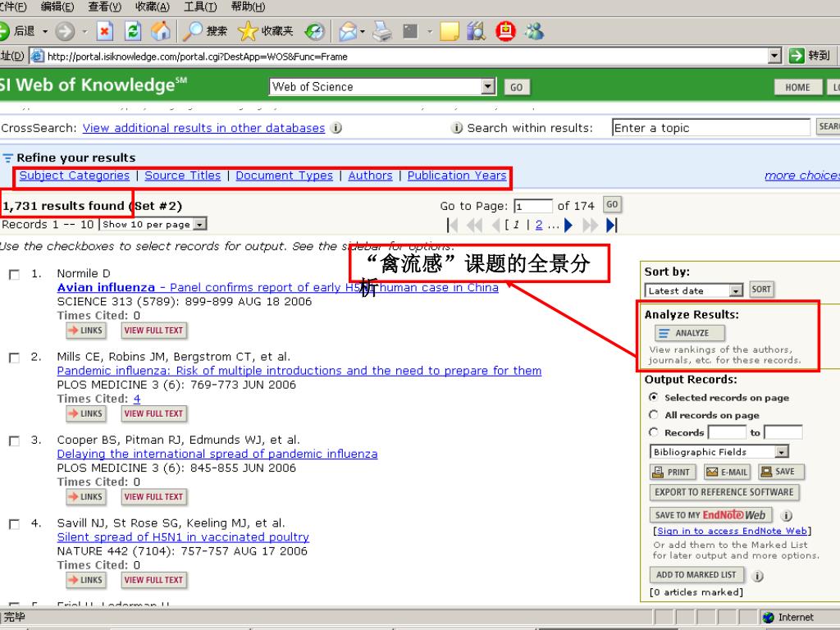Image resolution: width=840 pixels, height=630 pixels.
Task: Click the LINKS button for Mills CE record
Action: coord(85,413)
